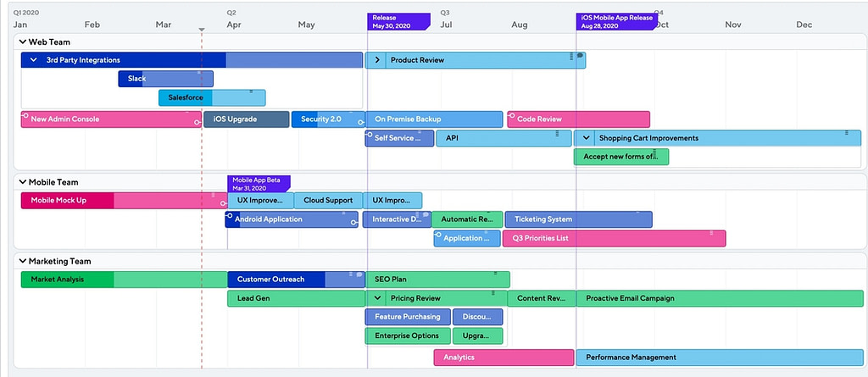The height and width of the screenshot is (377, 868).
Task: Click dependency circle at end of New Admin Console
Action: 198,122
